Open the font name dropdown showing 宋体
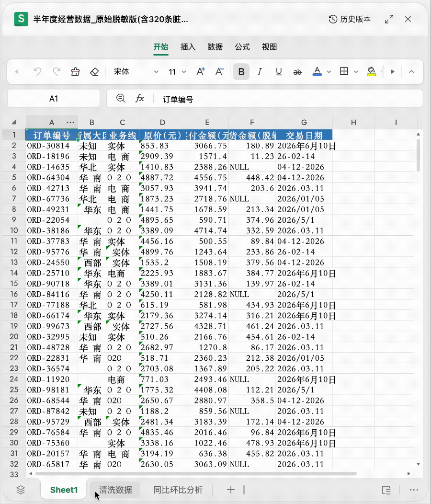The width and height of the screenshot is (431, 504). click(x=136, y=72)
